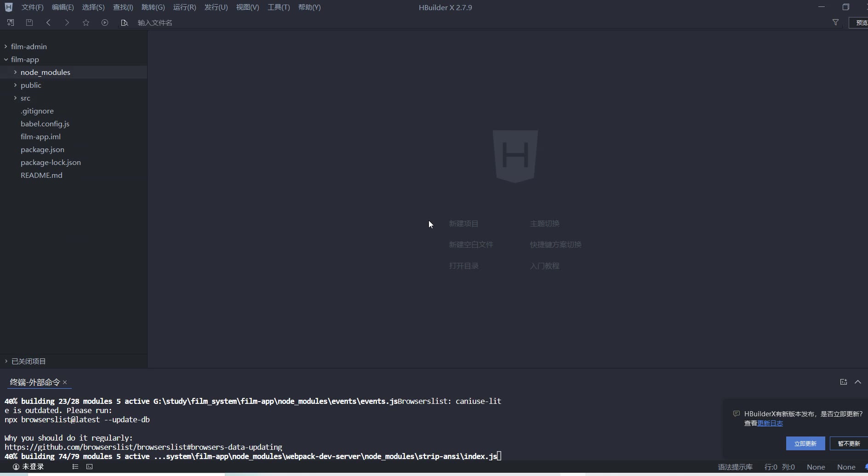Viewport: 868px width, 476px height.
Task: Expand the node_modules folder
Action: pos(15,72)
